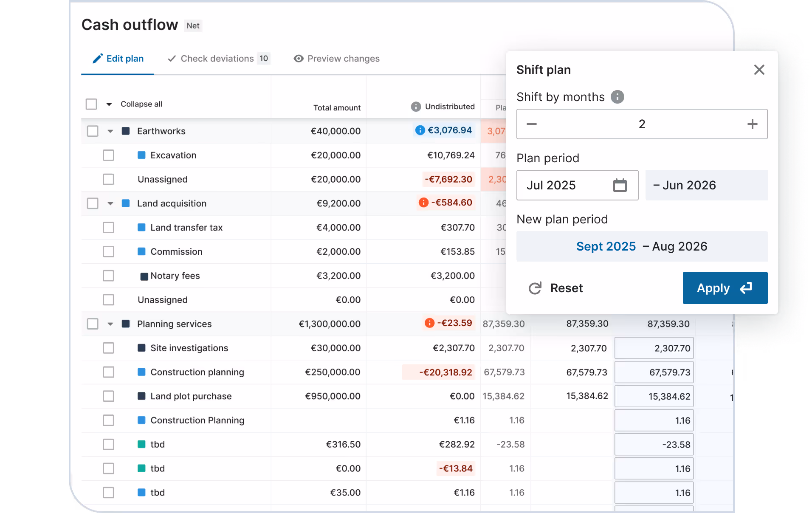Screen dimensions: 812x513
Task: Click the red warning icon on Planning services
Action: 429,323
